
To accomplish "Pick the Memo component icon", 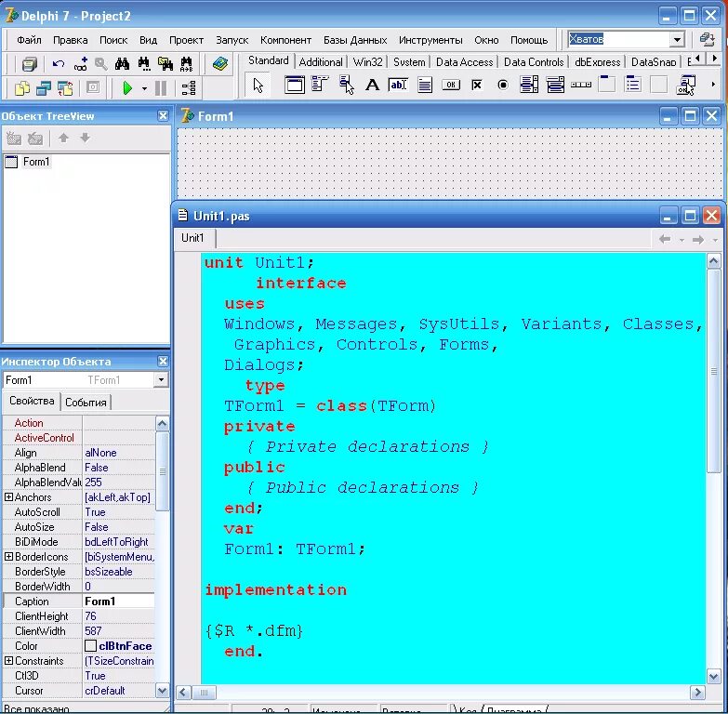I will [x=425, y=85].
